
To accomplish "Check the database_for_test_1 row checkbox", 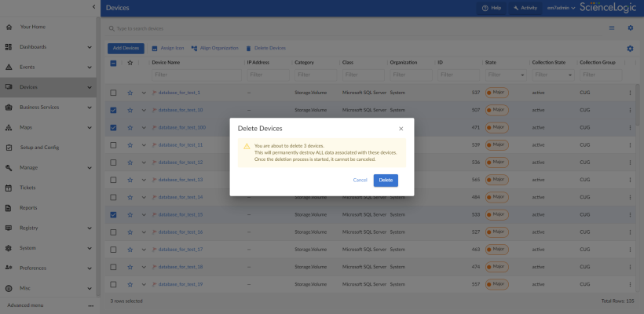I will tap(113, 93).
